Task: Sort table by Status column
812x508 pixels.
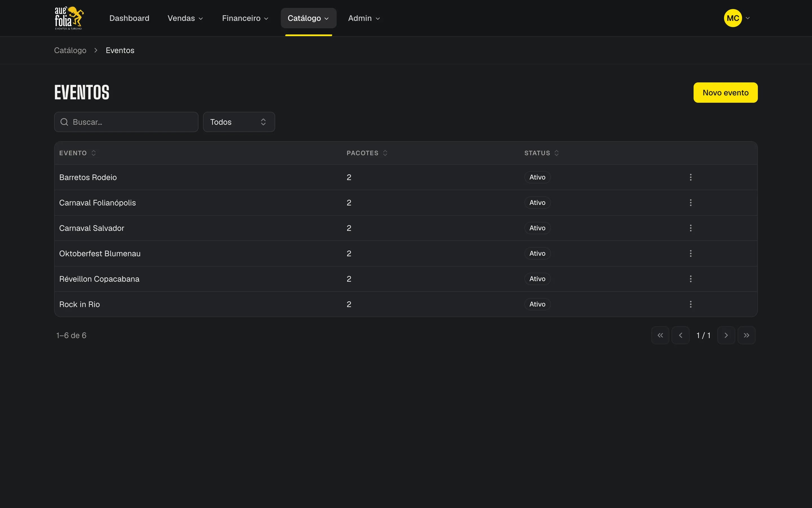Action: (542, 153)
